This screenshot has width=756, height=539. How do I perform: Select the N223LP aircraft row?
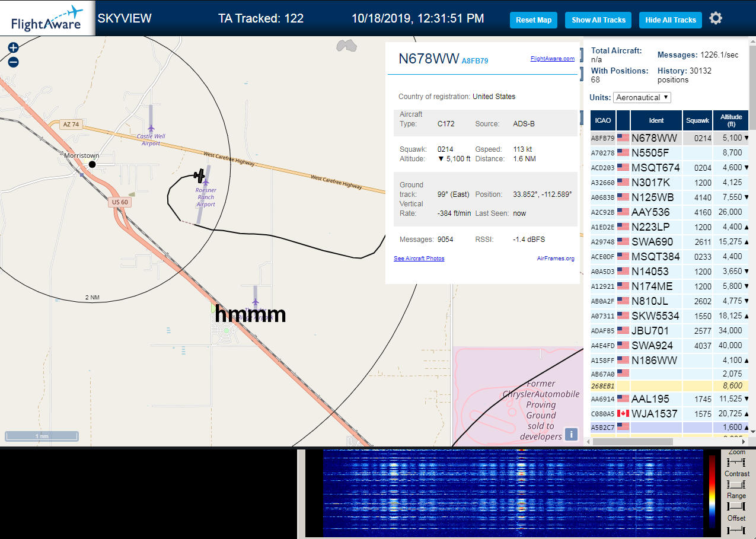click(x=669, y=227)
